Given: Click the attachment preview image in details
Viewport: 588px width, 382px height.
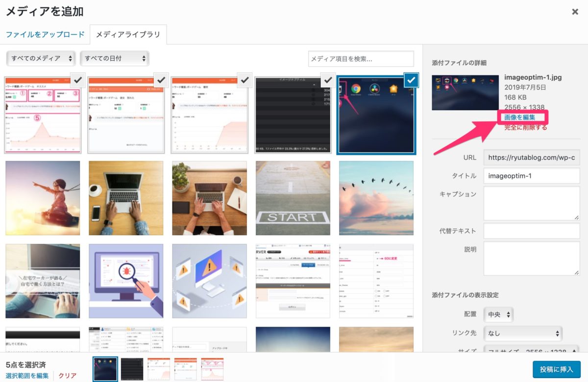Looking at the screenshot, I should (x=465, y=92).
